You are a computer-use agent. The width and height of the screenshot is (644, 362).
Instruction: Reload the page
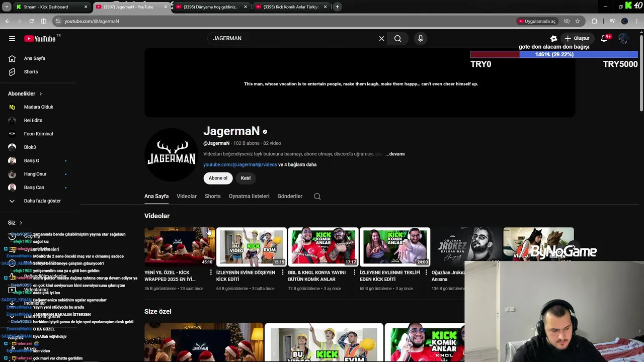click(x=31, y=21)
